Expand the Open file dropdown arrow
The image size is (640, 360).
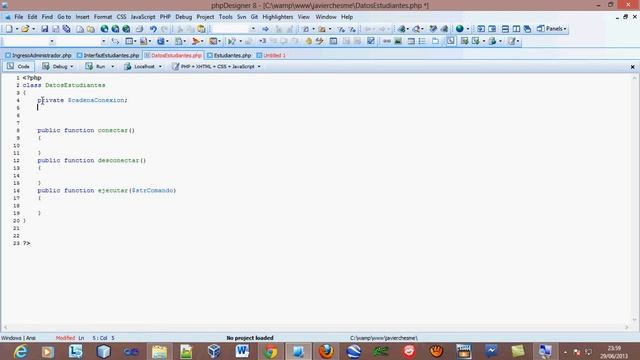[x=33, y=29]
